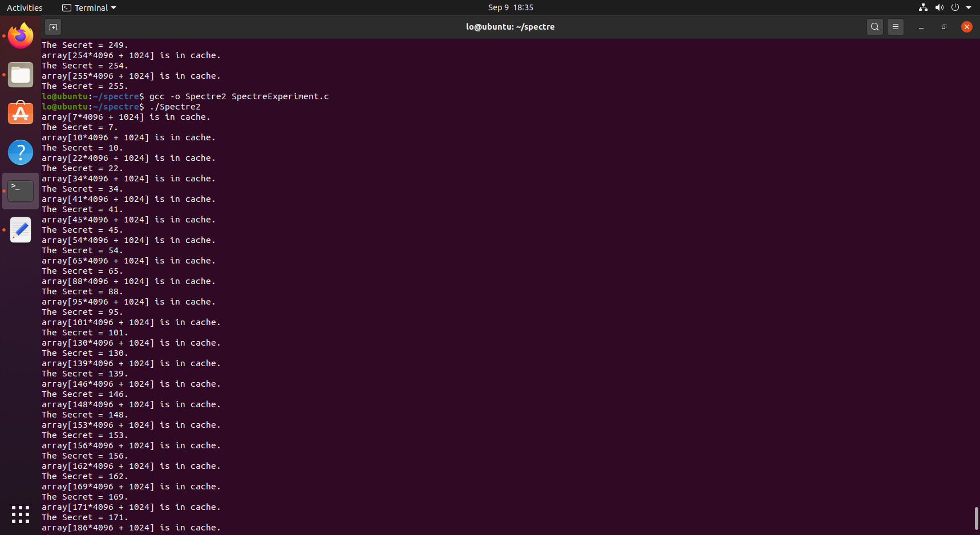This screenshot has width=980, height=535.
Task: Click text 'The Secret = 41.'
Action: tap(82, 209)
